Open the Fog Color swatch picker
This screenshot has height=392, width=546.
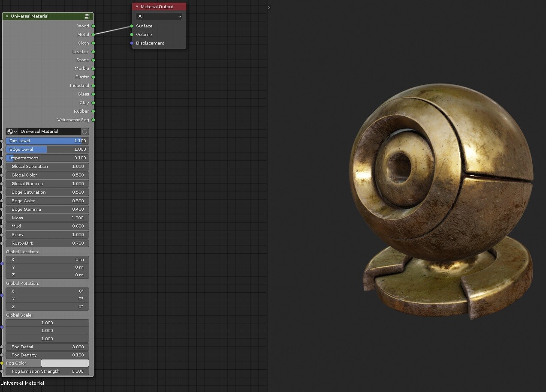[65, 363]
